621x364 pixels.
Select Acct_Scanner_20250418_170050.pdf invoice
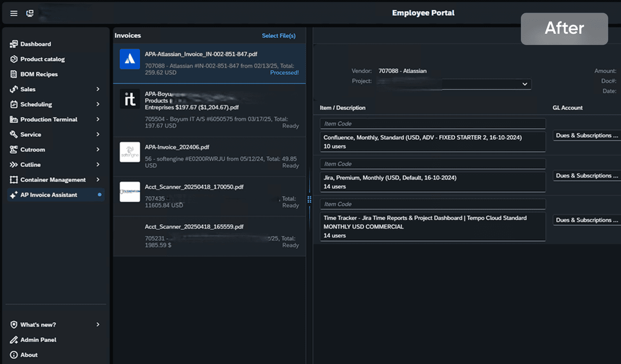pos(209,196)
